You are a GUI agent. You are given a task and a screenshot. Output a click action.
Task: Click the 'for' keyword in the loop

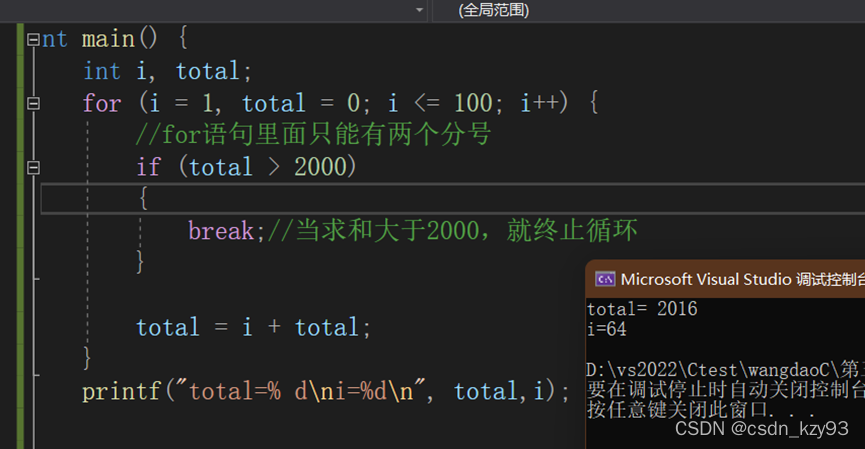click(x=102, y=103)
